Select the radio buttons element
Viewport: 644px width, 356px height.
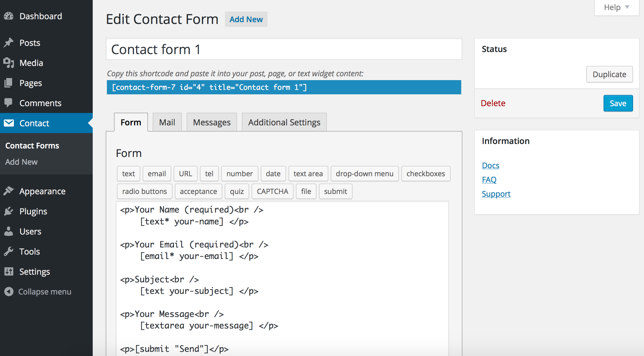tap(144, 191)
